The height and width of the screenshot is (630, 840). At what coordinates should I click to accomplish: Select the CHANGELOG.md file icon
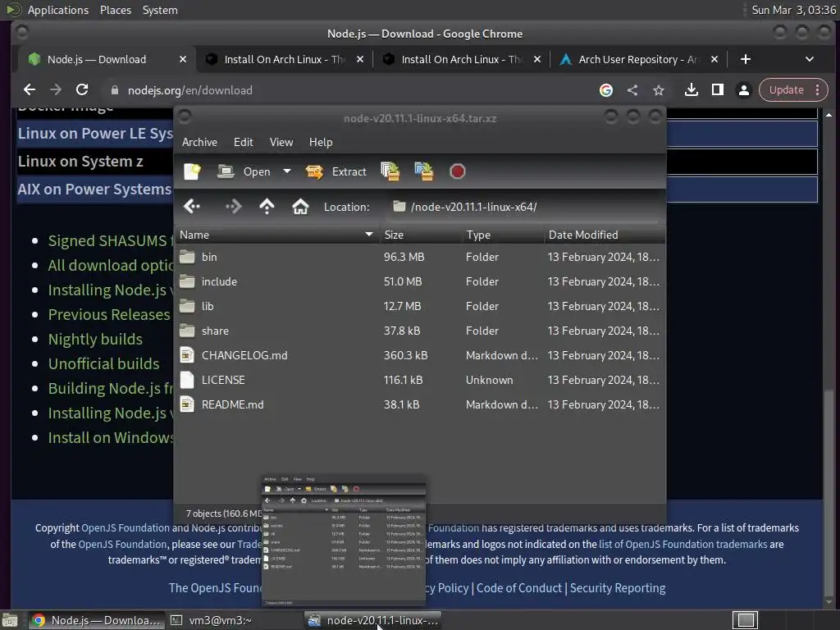pyautogui.click(x=187, y=355)
